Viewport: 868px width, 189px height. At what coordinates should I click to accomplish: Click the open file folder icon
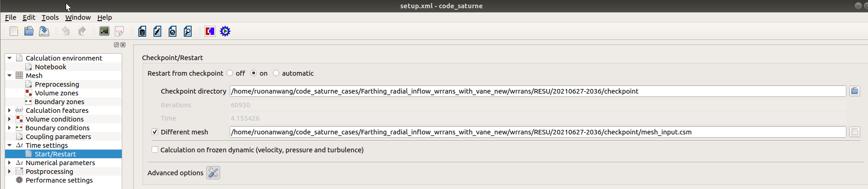click(x=29, y=31)
